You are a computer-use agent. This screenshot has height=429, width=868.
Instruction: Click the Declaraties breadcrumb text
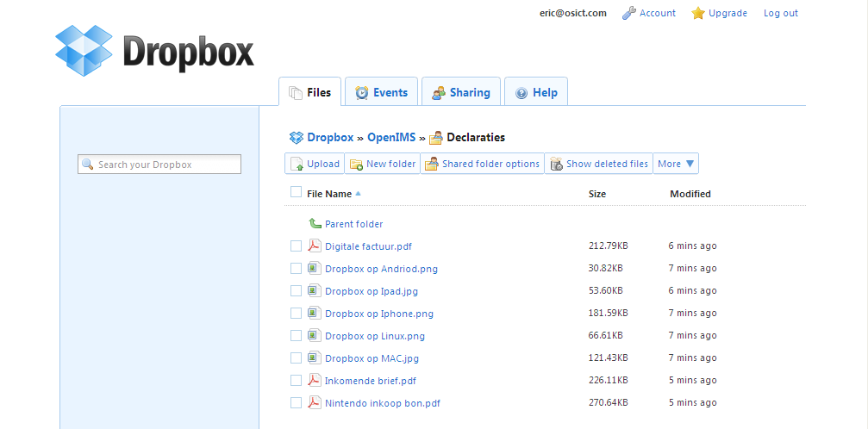click(476, 137)
